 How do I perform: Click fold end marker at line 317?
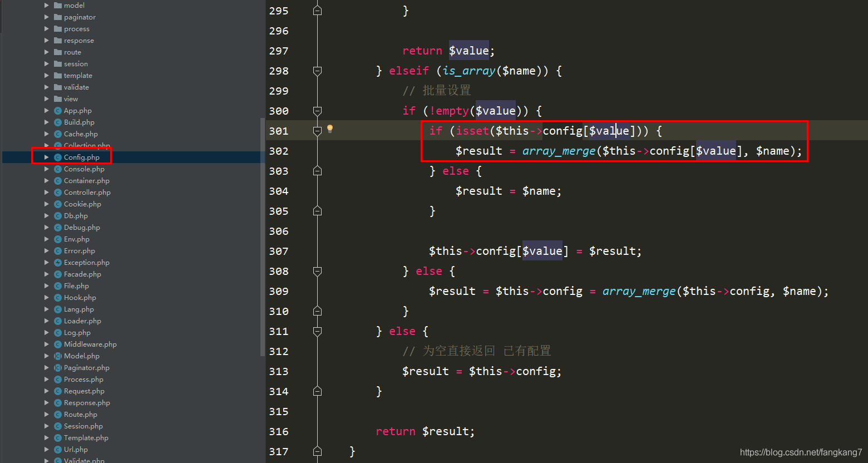(317, 451)
